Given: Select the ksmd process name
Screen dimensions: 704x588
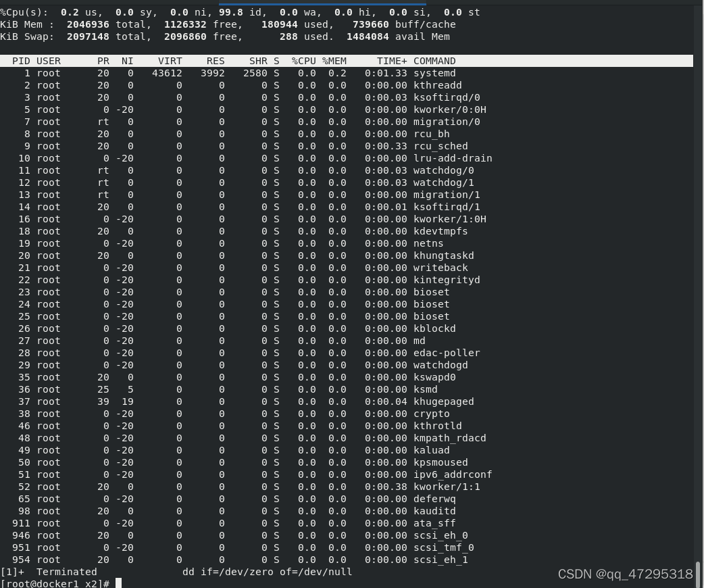Looking at the screenshot, I should [426, 389].
